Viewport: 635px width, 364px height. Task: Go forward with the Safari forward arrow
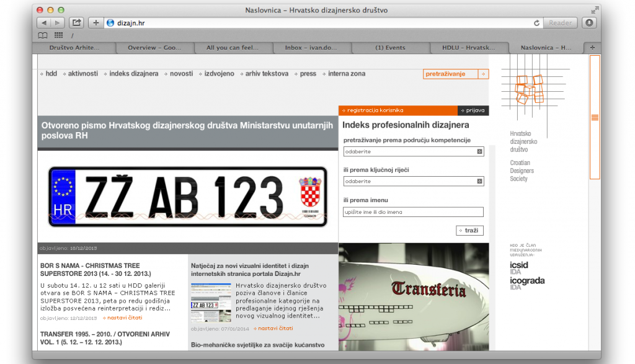(x=58, y=23)
